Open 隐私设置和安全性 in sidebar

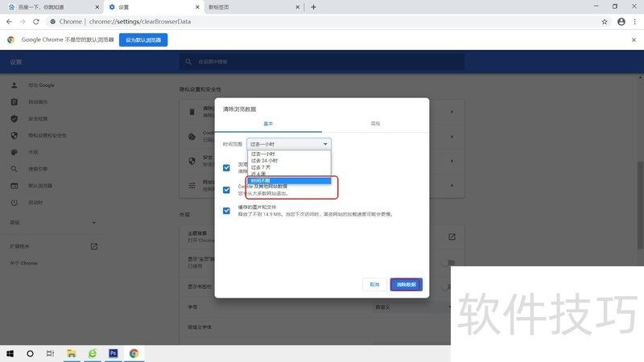[47, 135]
